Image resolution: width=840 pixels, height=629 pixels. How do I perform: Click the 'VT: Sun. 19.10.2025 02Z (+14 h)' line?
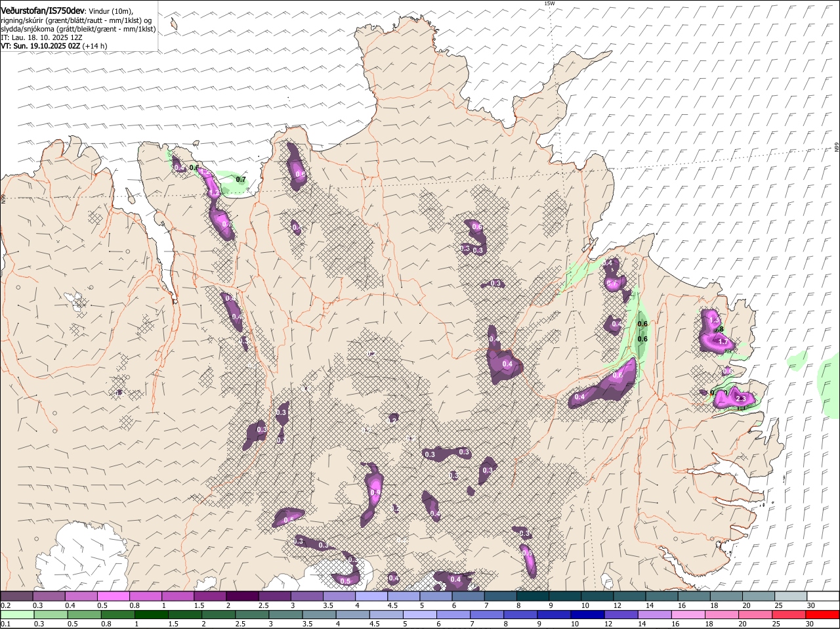(x=54, y=46)
